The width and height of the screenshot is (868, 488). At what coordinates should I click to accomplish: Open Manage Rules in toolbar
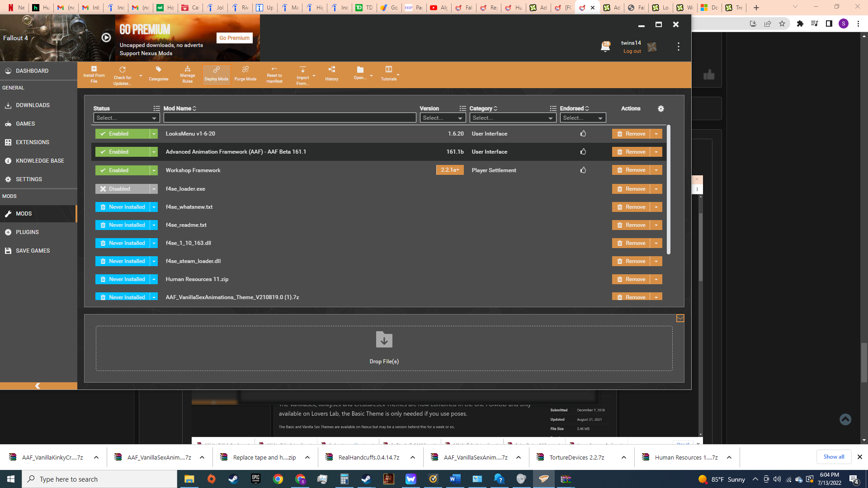point(187,75)
